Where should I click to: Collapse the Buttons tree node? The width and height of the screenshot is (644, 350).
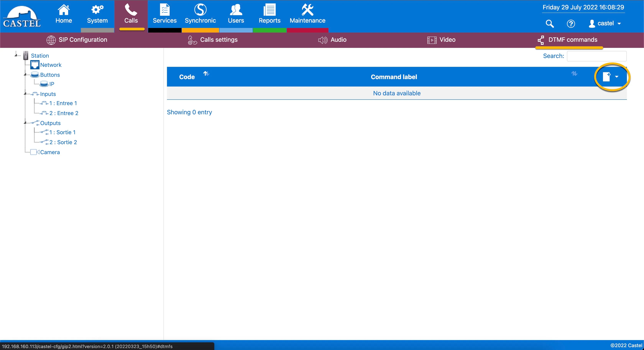click(x=25, y=74)
